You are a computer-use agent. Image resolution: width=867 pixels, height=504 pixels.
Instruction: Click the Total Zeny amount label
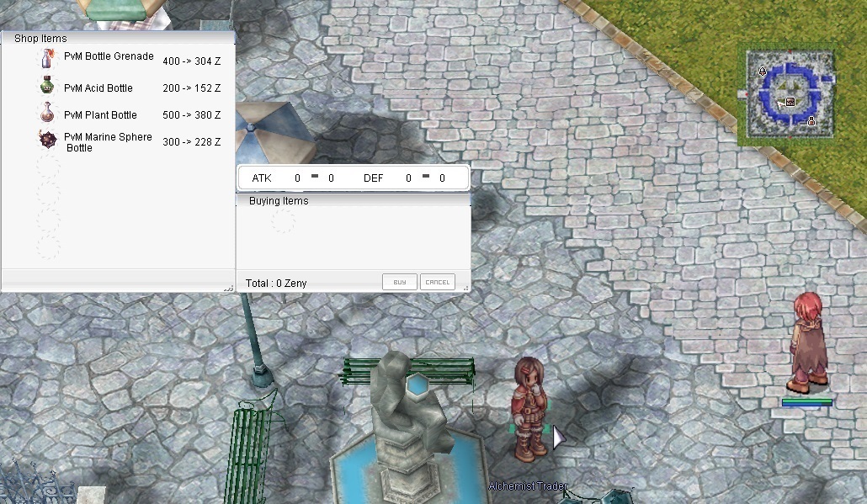[276, 284]
